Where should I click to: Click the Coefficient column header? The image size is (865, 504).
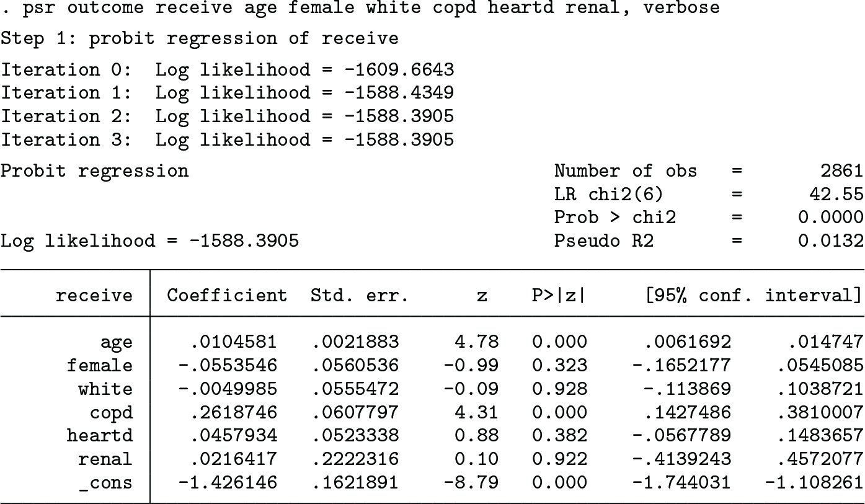tap(227, 295)
